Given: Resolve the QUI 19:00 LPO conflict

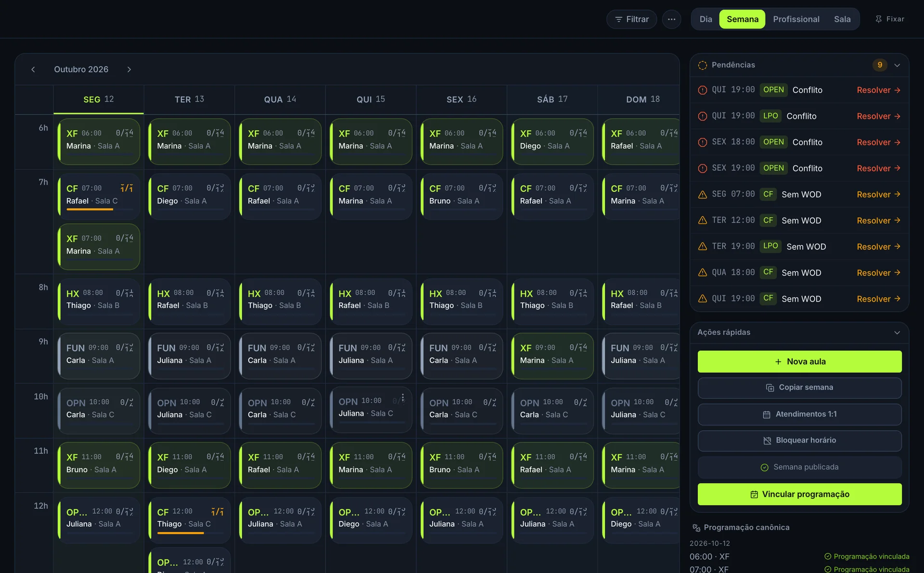Looking at the screenshot, I should [x=878, y=116].
